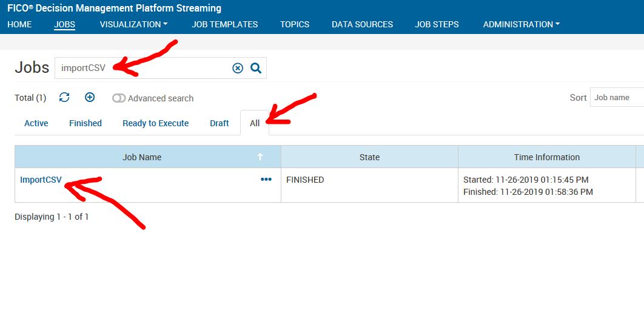Navigate to Job Templates
This screenshot has height=332, width=644.
(x=224, y=24)
